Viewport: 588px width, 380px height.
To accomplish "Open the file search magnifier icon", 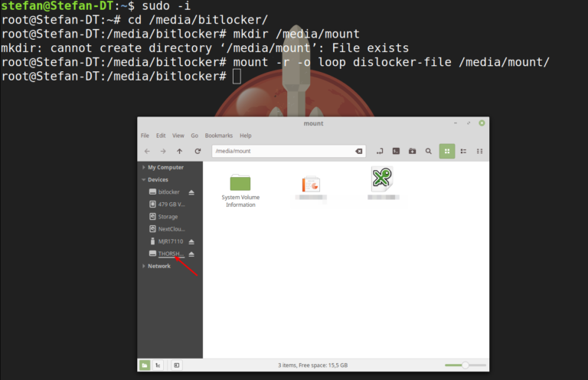I will [428, 152].
